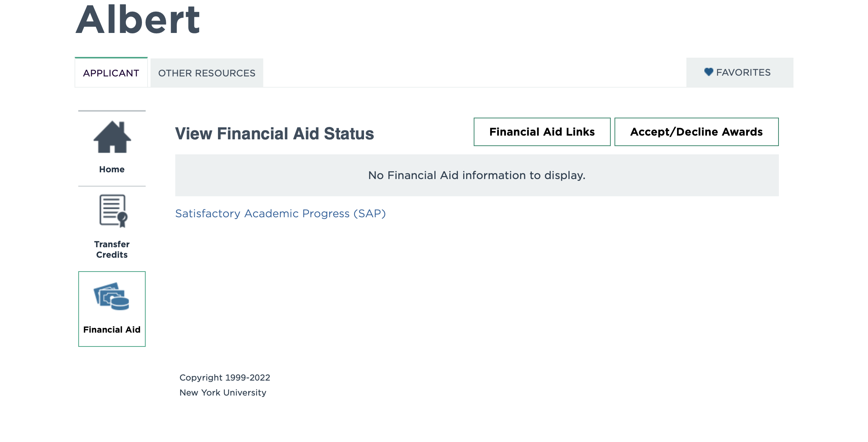Image resolution: width=868 pixels, height=442 pixels.
Task: Click the FAVORITES text label
Action: 743,72
